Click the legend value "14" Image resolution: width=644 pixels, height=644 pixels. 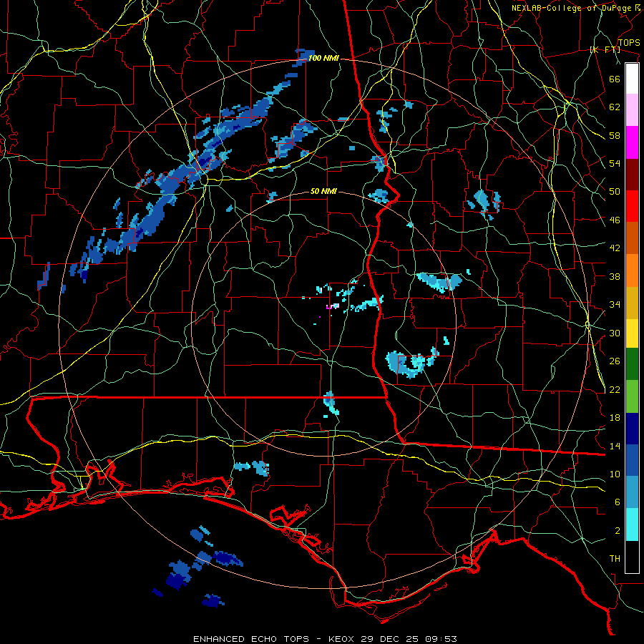coord(615,446)
